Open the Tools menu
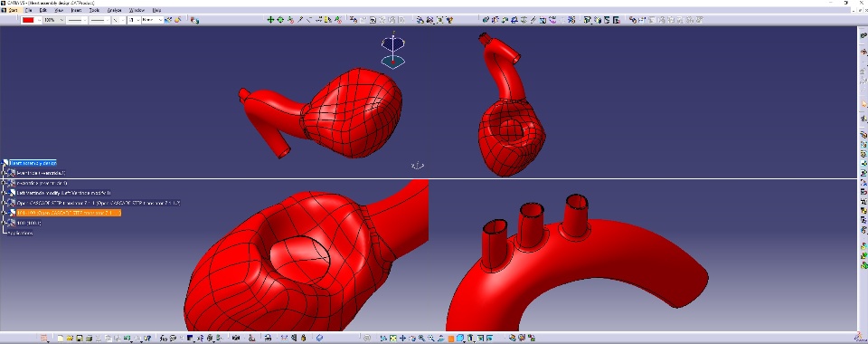The image size is (868, 344). pyautogui.click(x=95, y=10)
